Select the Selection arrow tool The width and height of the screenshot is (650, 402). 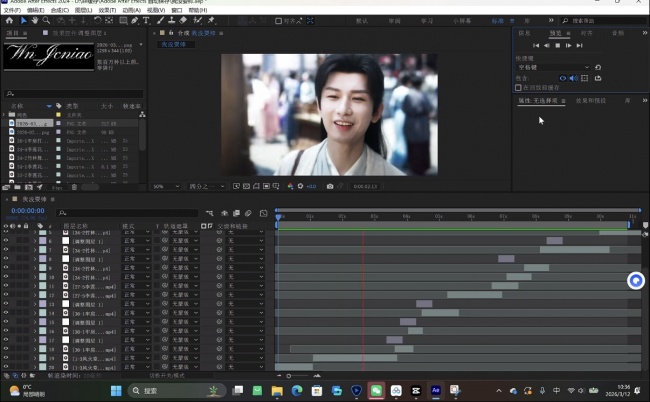coord(24,20)
